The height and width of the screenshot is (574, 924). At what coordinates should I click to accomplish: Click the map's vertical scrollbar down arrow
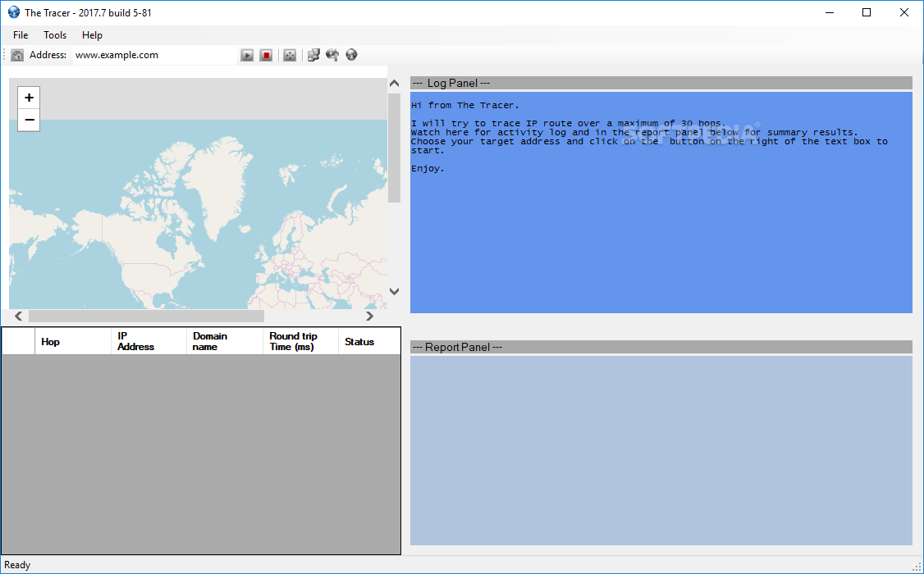pos(394,291)
